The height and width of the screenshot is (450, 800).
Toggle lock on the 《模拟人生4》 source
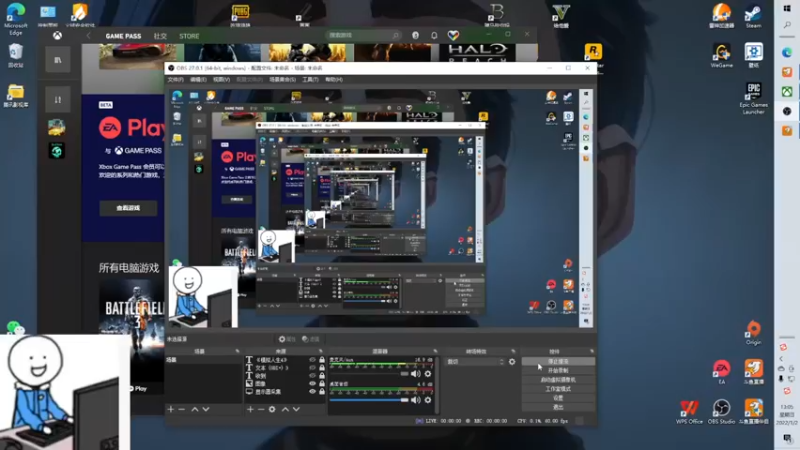point(322,360)
